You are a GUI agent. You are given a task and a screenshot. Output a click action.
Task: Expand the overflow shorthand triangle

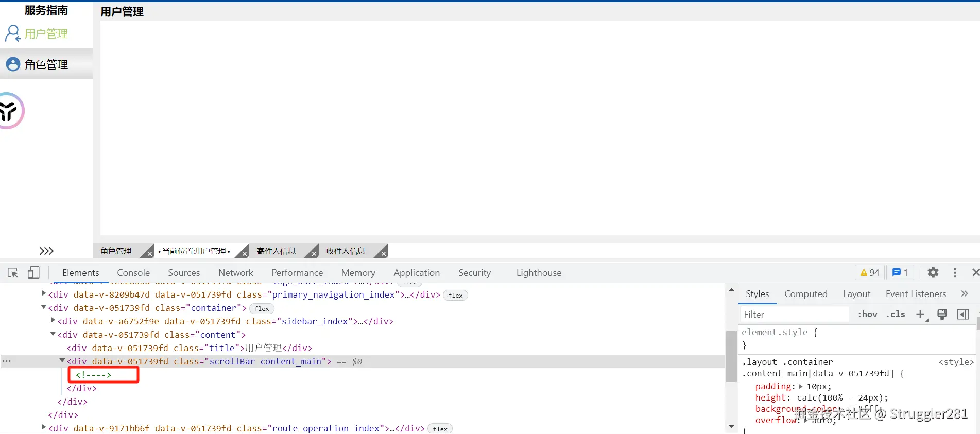point(805,420)
